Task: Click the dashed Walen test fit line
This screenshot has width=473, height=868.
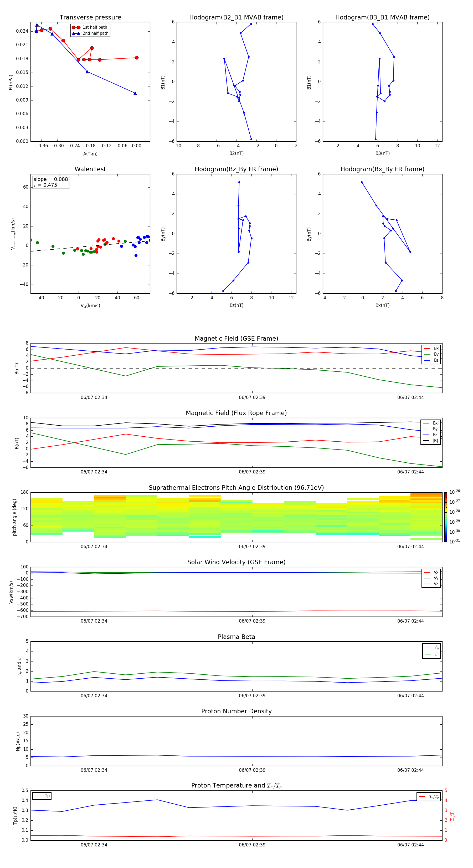Action: click(x=90, y=246)
